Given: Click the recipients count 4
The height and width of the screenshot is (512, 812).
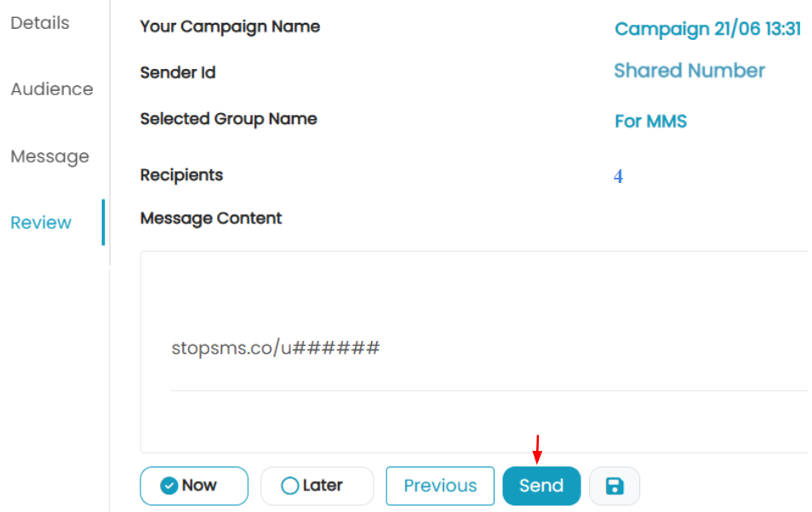Looking at the screenshot, I should coord(618,177).
